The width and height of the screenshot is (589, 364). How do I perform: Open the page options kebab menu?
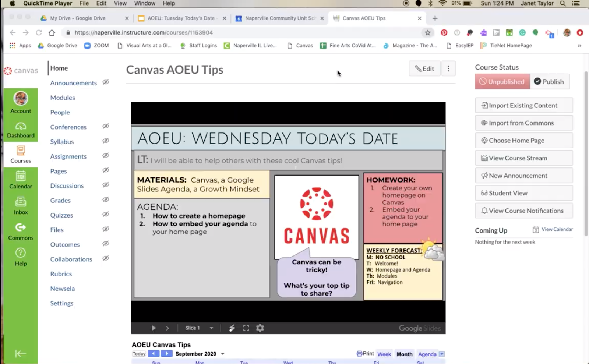click(448, 68)
